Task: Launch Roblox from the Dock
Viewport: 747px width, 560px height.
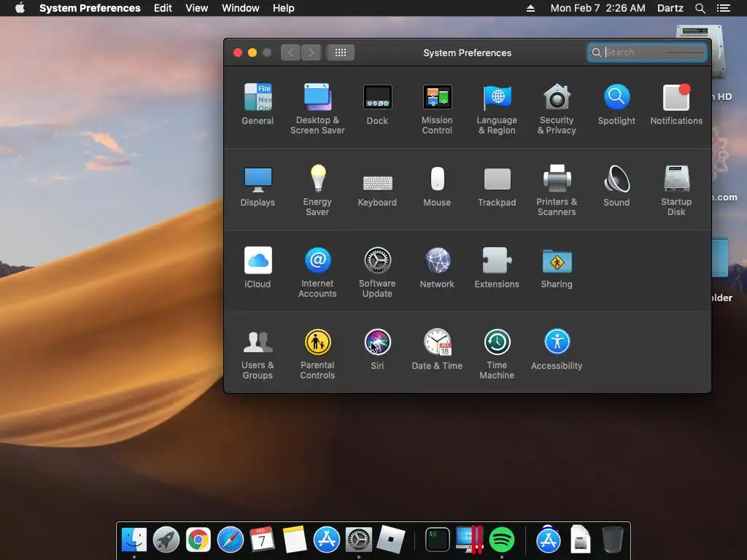Action: tap(391, 540)
